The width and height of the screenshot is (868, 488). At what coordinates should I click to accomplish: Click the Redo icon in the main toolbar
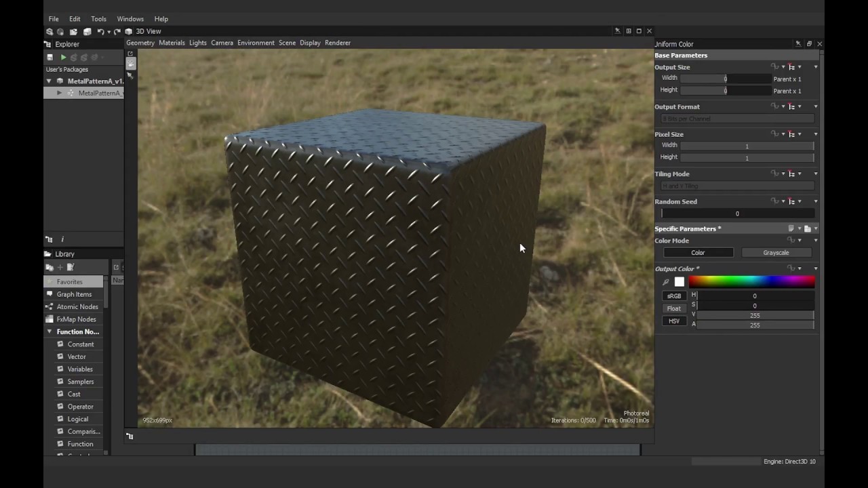(116, 31)
